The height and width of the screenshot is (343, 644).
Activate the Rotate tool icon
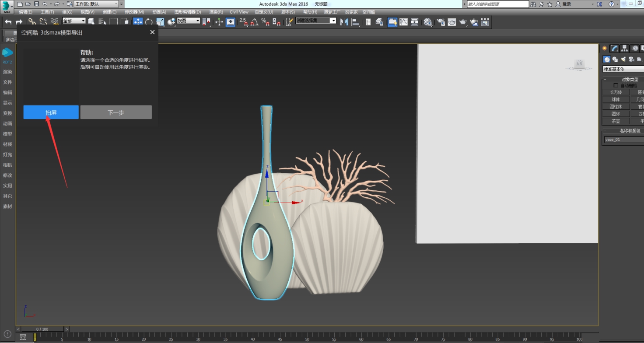(x=149, y=21)
